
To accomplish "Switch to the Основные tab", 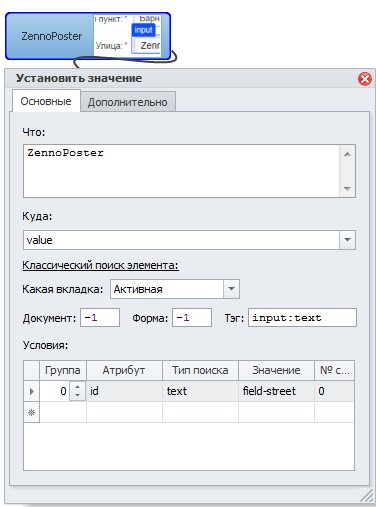I will point(46,101).
